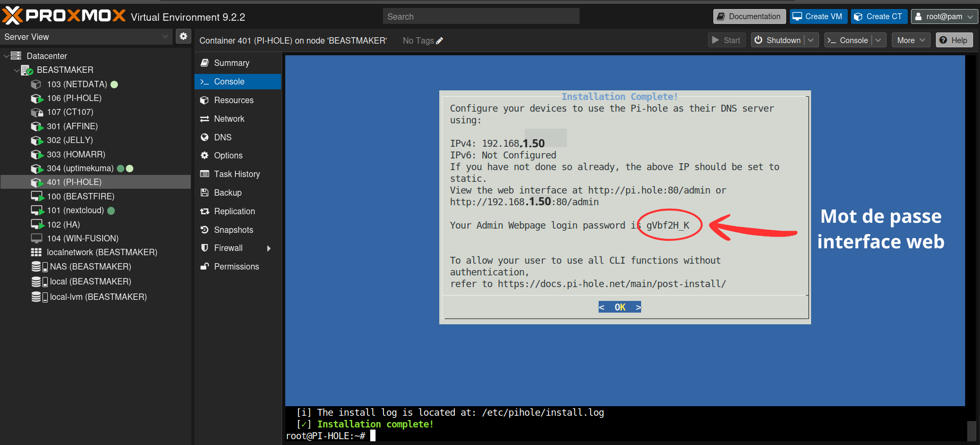The image size is (980, 445).
Task: Open the Summary panel
Action: pyautogui.click(x=237, y=63)
